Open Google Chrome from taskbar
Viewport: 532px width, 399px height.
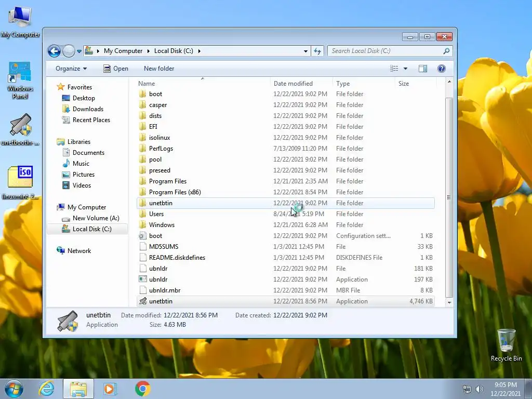[x=143, y=389]
